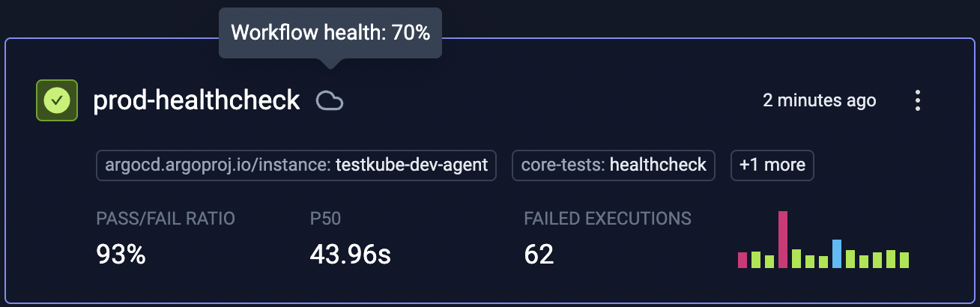980x307 pixels.
Task: Click the first short pink chart bar
Action: [742, 260]
